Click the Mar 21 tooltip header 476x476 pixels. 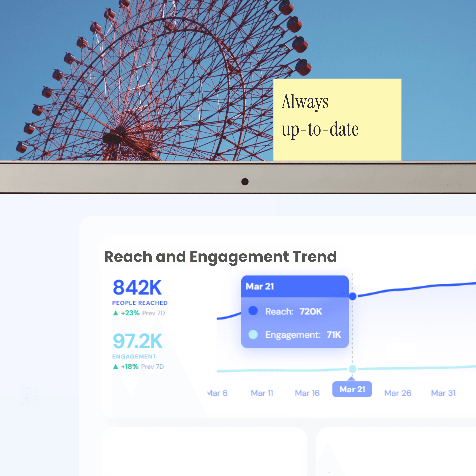coord(295,286)
